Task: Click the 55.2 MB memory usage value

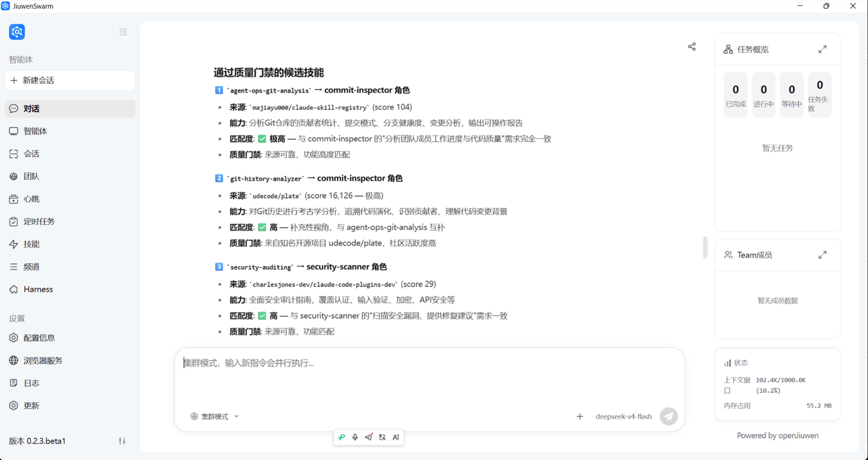Action: 819,406
